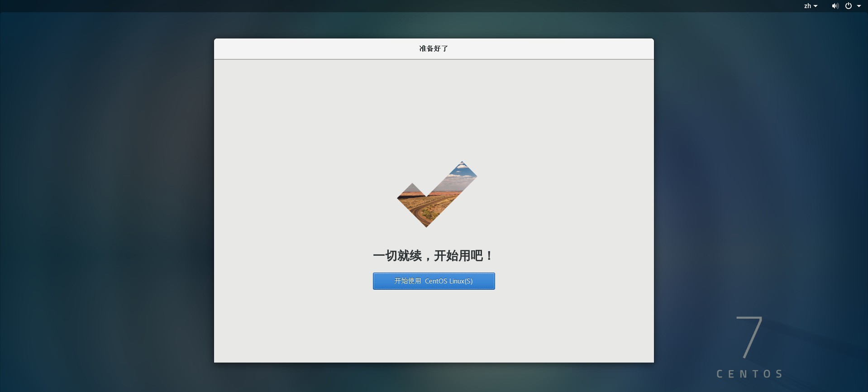The height and width of the screenshot is (392, 868).
Task: Click the heading text "一切就续，开始用吧！"
Action: pyautogui.click(x=434, y=256)
